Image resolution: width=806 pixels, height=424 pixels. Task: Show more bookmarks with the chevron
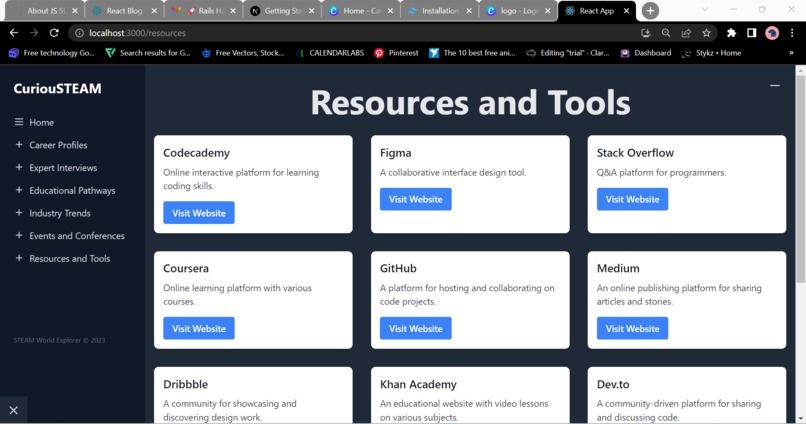click(x=791, y=53)
